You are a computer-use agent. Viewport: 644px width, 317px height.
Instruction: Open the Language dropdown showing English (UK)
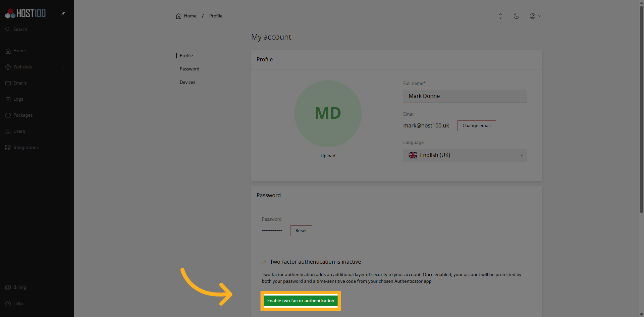click(465, 155)
